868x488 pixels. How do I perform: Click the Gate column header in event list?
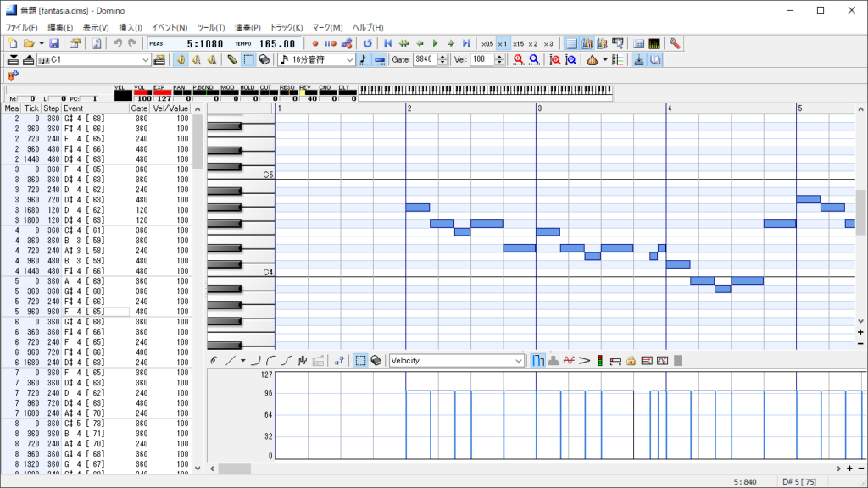pyautogui.click(x=140, y=108)
